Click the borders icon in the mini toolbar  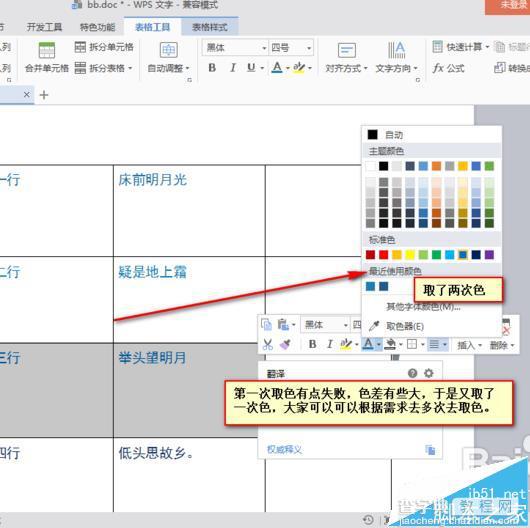[412, 344]
